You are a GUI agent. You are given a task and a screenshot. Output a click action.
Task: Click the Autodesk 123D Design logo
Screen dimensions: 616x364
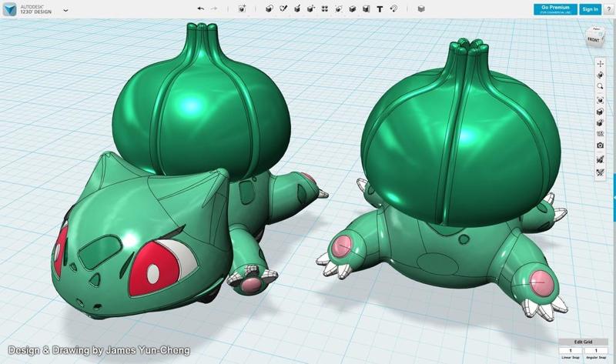click(x=9, y=9)
